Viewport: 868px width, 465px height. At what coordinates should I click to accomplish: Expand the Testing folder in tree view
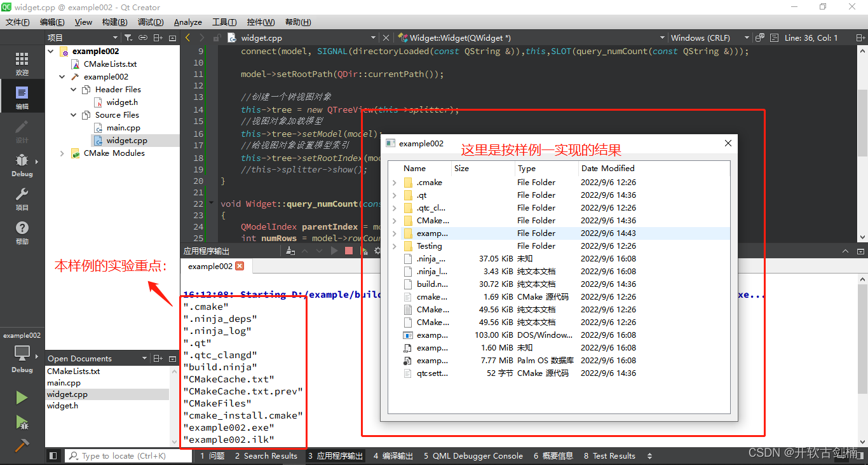(395, 246)
